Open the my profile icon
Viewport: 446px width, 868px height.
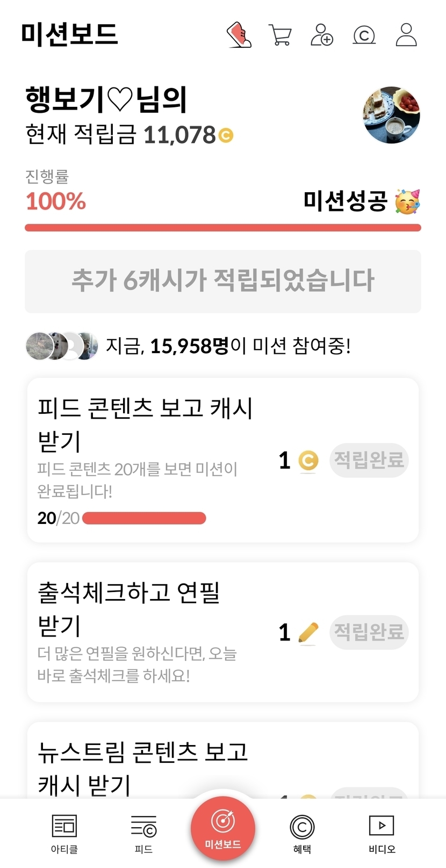pos(406,35)
